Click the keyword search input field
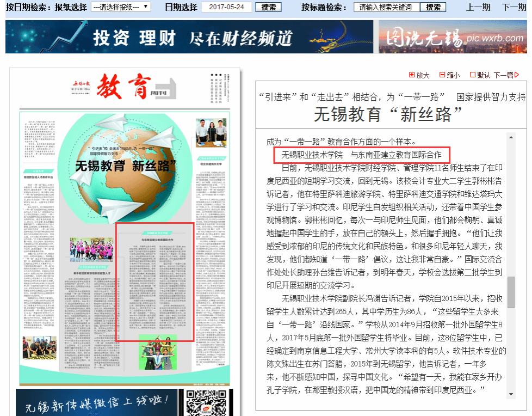The height and width of the screenshot is (416, 532). click(386, 7)
